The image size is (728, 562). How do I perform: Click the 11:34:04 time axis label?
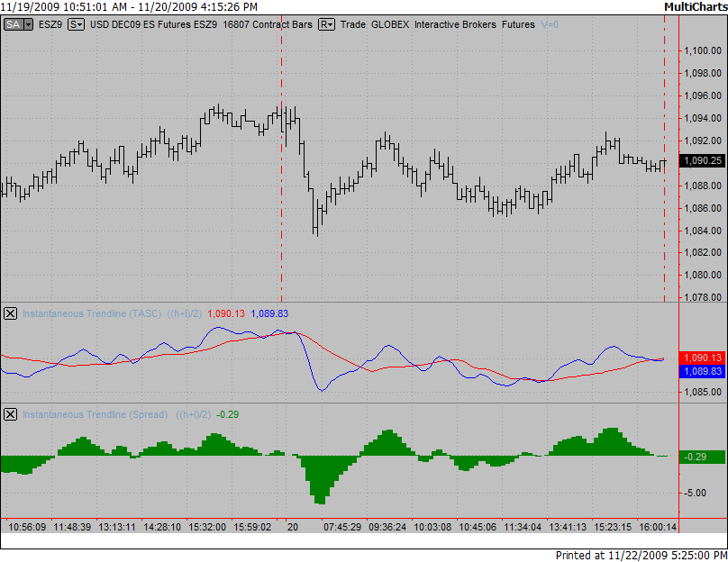click(523, 527)
